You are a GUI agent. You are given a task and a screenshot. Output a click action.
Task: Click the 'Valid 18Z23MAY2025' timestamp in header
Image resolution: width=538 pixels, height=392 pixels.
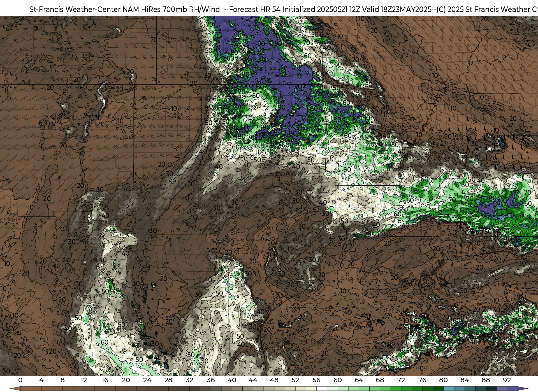397,9
